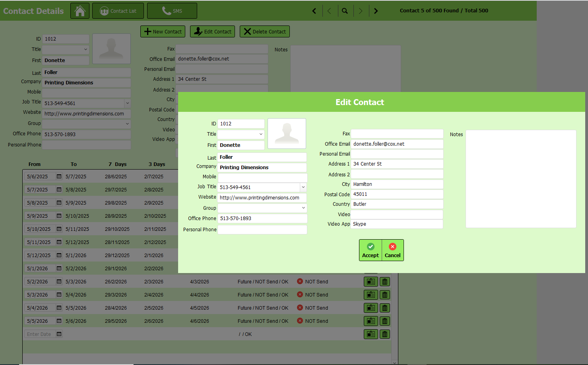Screen dimensions: 588x365
Task: Click the Office Phone field in Edit Contact dialog
Action: point(262,219)
